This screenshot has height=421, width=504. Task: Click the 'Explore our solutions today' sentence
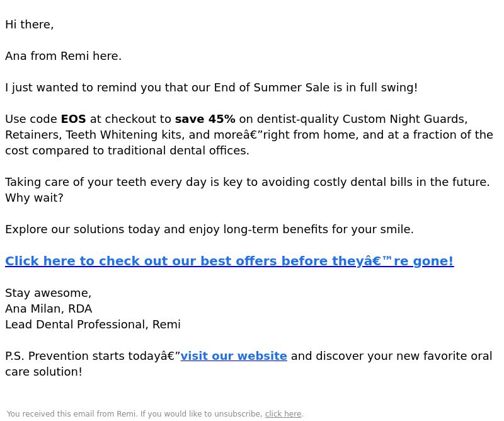209,229
